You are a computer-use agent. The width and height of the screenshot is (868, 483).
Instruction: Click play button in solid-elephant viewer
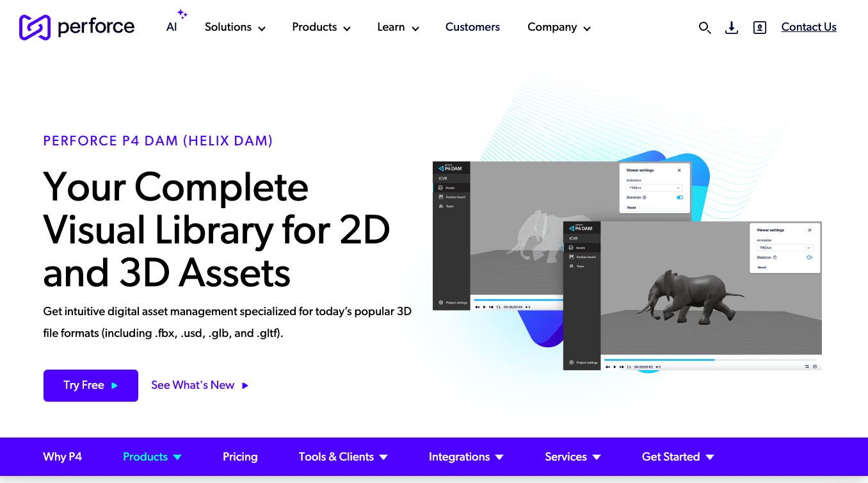coord(615,367)
